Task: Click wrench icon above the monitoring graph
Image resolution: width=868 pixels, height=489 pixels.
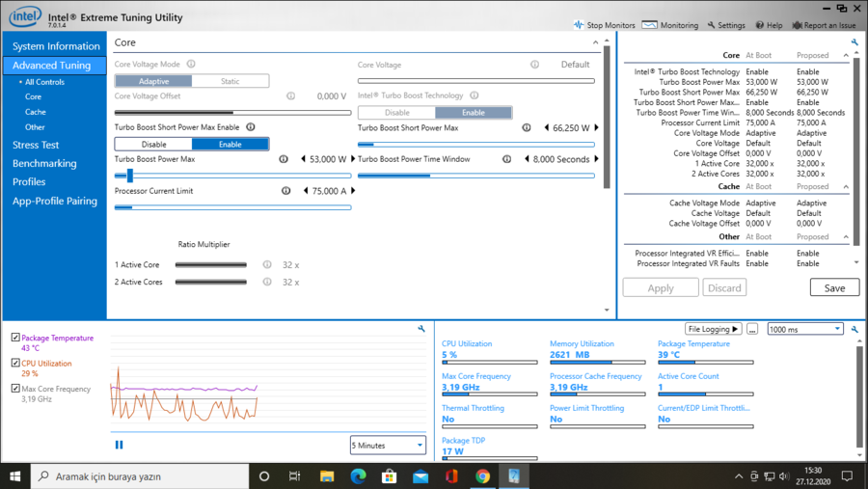Action: [421, 328]
